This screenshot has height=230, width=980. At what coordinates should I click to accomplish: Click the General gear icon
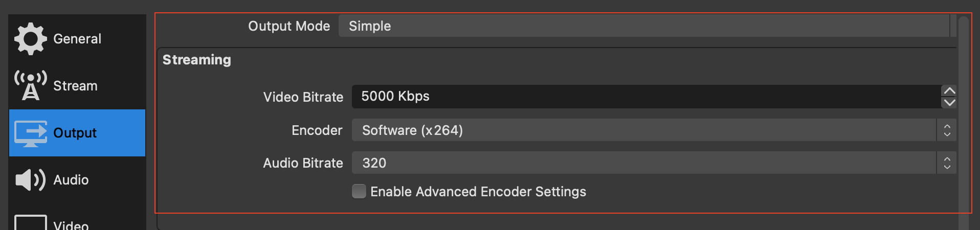pyautogui.click(x=30, y=39)
